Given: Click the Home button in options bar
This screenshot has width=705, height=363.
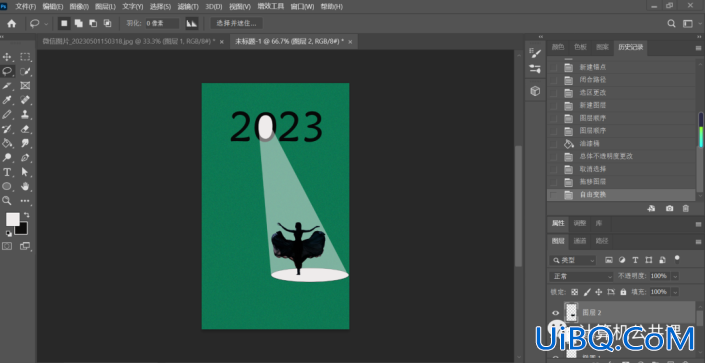Looking at the screenshot, I should point(12,23).
